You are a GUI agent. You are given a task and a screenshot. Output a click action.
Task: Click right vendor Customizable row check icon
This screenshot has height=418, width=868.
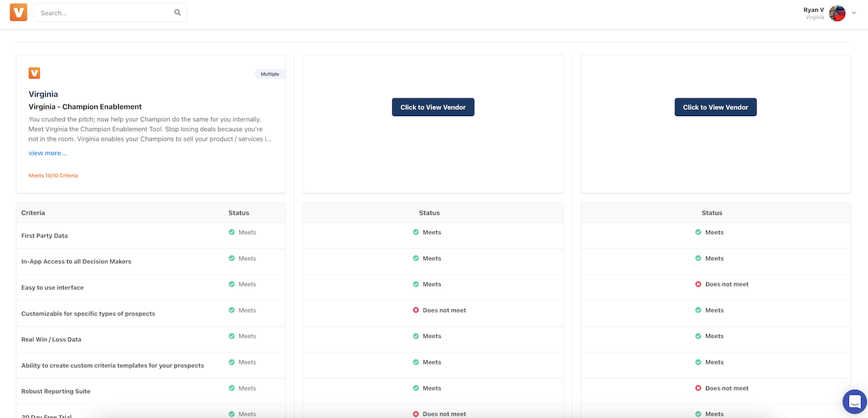point(698,310)
